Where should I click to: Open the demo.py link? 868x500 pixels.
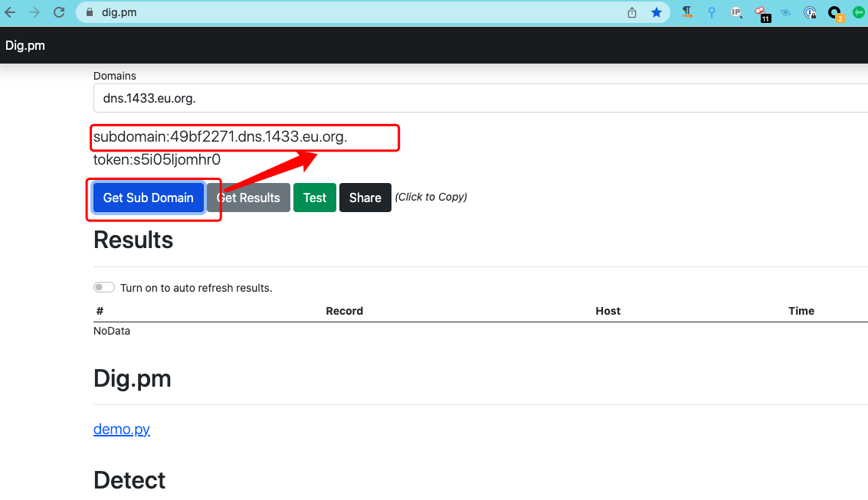click(122, 429)
